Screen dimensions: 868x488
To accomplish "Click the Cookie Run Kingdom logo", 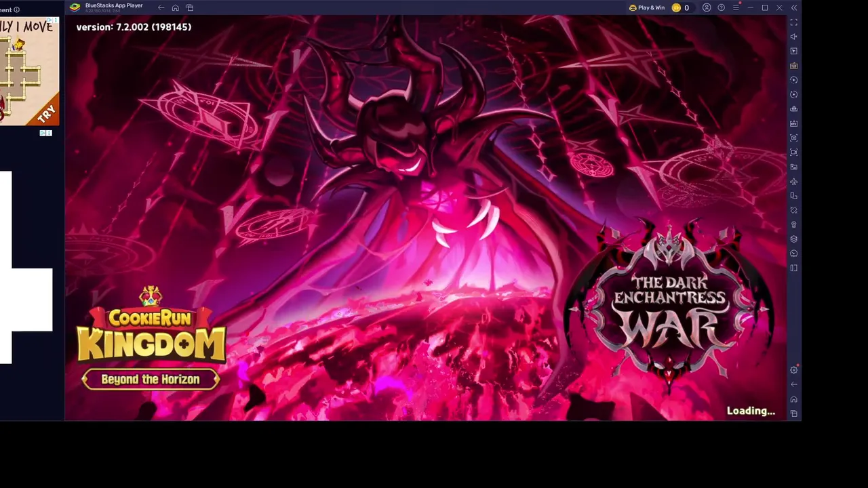I will [151, 325].
